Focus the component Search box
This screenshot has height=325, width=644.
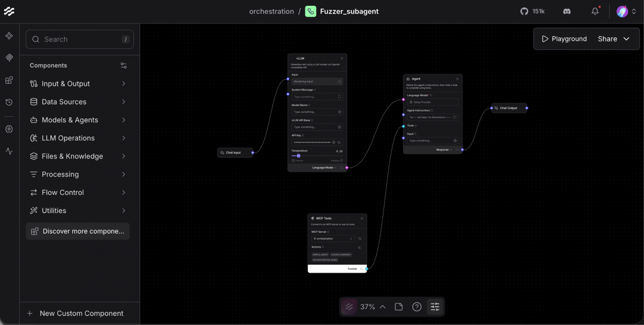click(x=80, y=39)
